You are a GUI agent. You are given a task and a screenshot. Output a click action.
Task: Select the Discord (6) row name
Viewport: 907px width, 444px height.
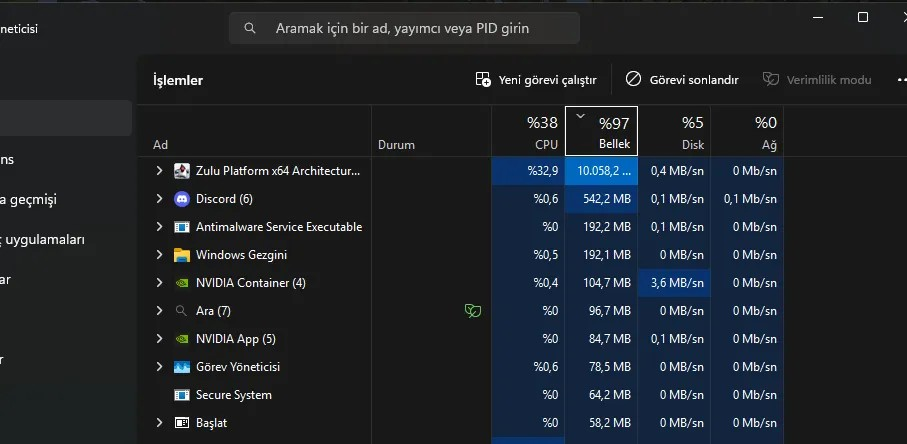(224, 199)
